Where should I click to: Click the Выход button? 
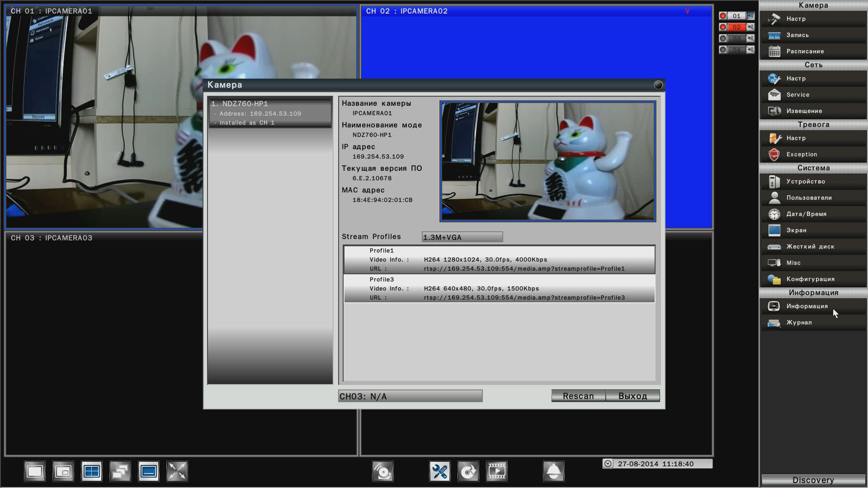click(632, 396)
